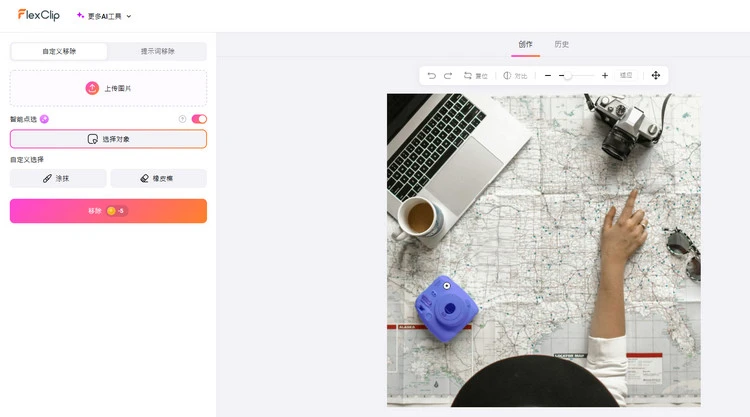Click the undo arrow icon
This screenshot has width=750, height=417.
[431, 76]
